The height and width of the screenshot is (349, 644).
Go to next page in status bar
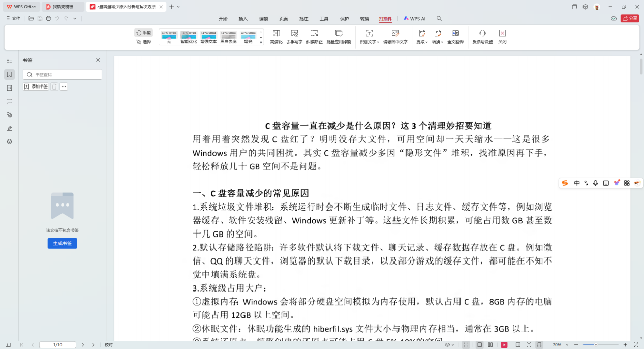point(83,345)
